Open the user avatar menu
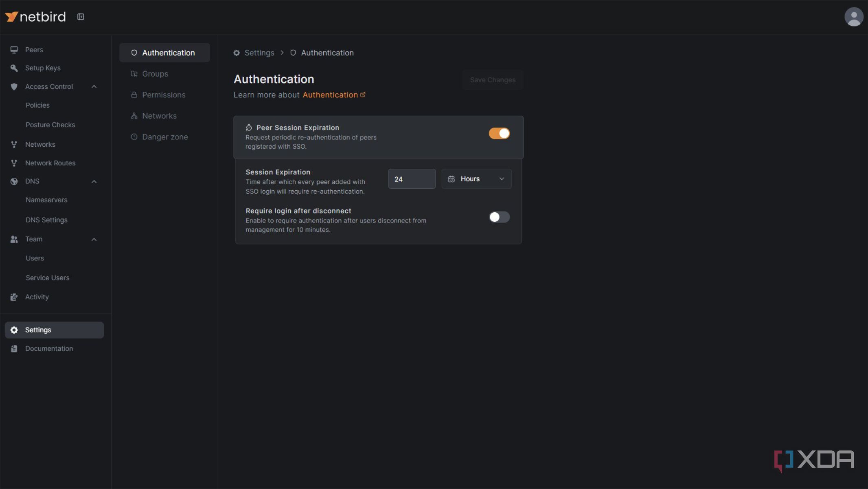Screen dimensions: 868x489 point(854,17)
